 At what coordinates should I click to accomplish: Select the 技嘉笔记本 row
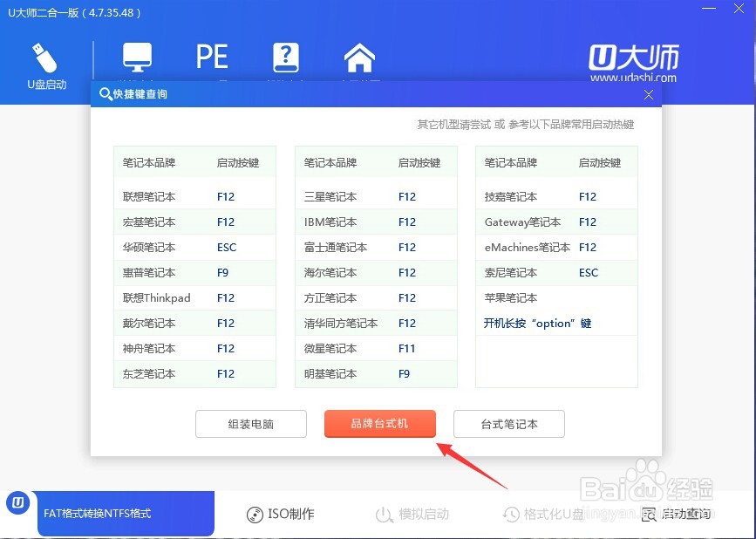click(556, 196)
